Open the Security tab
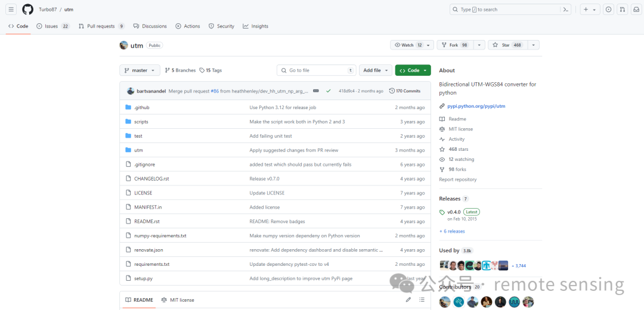 [x=221, y=26]
